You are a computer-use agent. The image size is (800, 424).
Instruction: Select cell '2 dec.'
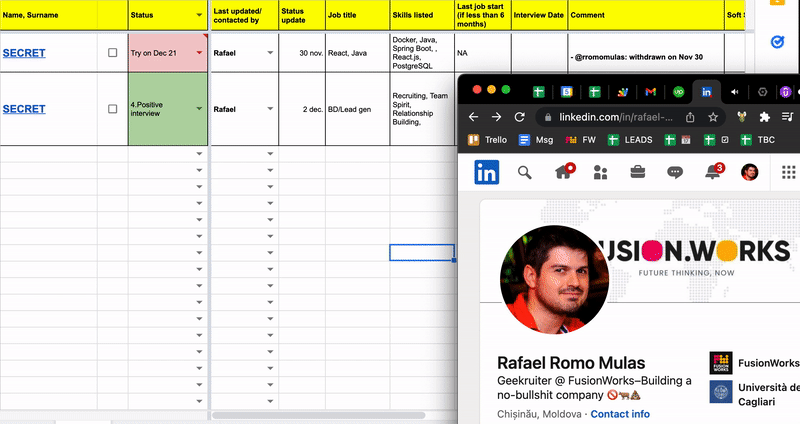pos(302,109)
